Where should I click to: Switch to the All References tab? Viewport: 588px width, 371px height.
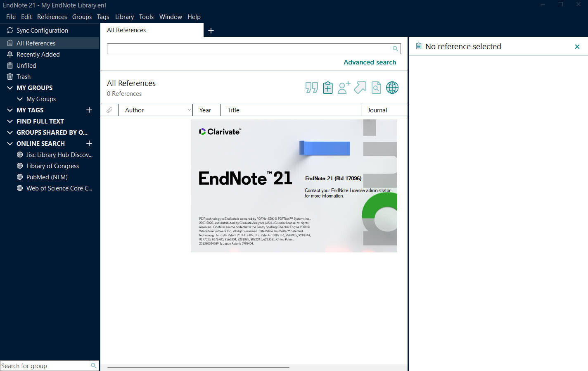126,30
